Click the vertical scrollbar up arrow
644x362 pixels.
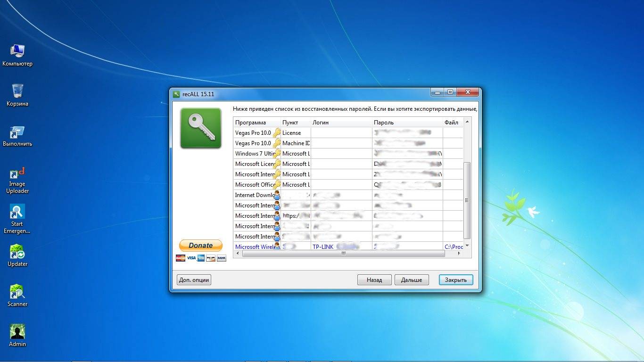pyautogui.click(x=467, y=122)
